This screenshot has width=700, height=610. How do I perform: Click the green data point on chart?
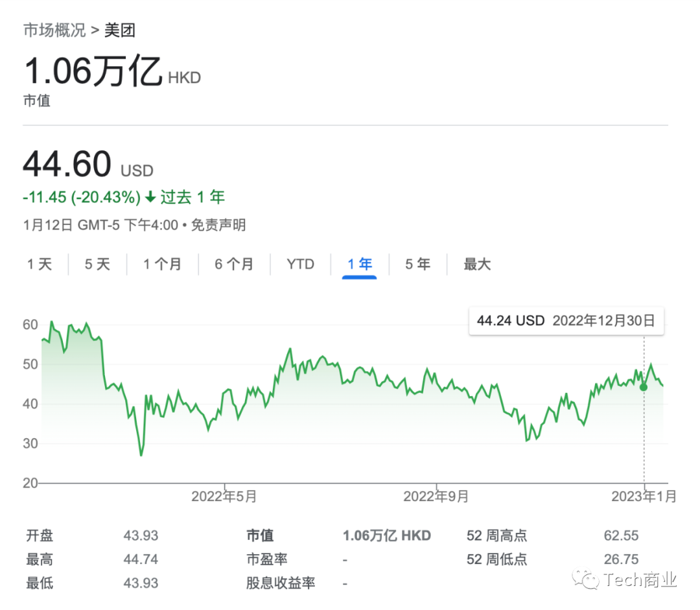tap(644, 387)
